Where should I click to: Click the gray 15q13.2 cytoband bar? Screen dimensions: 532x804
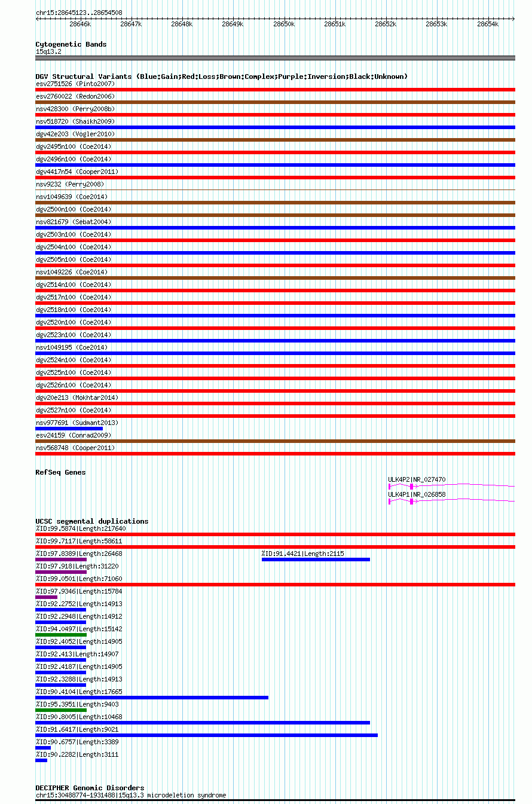tap(275, 58)
